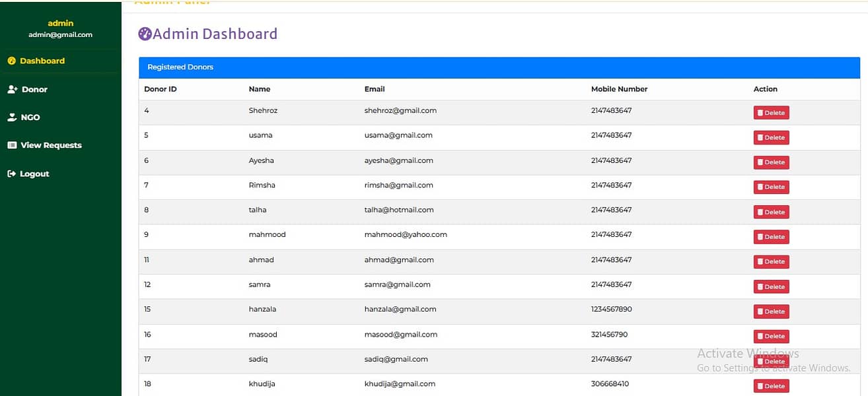Click the View Requests list icon
This screenshot has height=396, width=868.
12,145
